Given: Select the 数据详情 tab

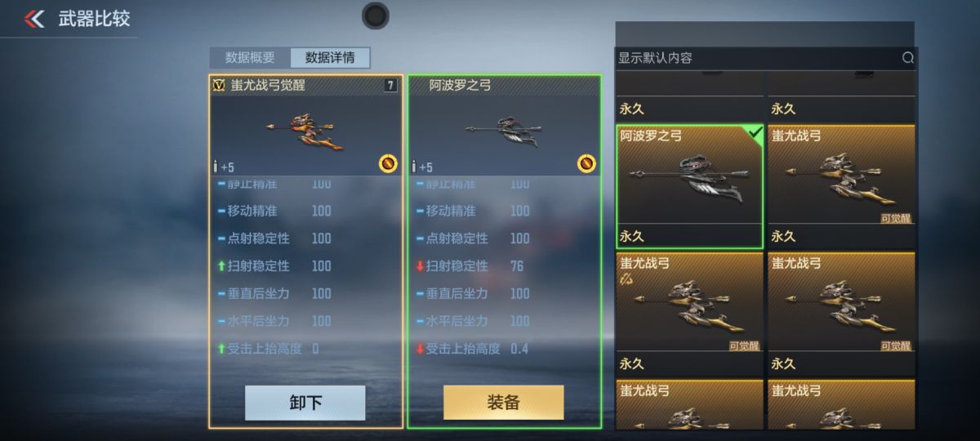Looking at the screenshot, I should 330,58.
